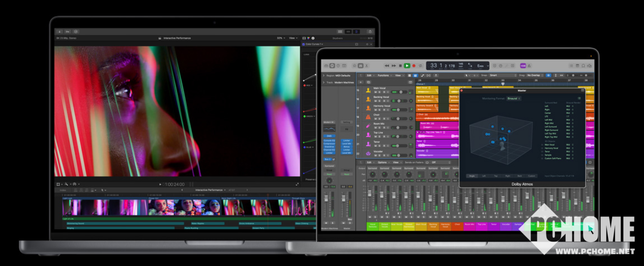644x266 pixels.
Task: Click the share icon in Final Cut toolbar
Action: (x=370, y=32)
